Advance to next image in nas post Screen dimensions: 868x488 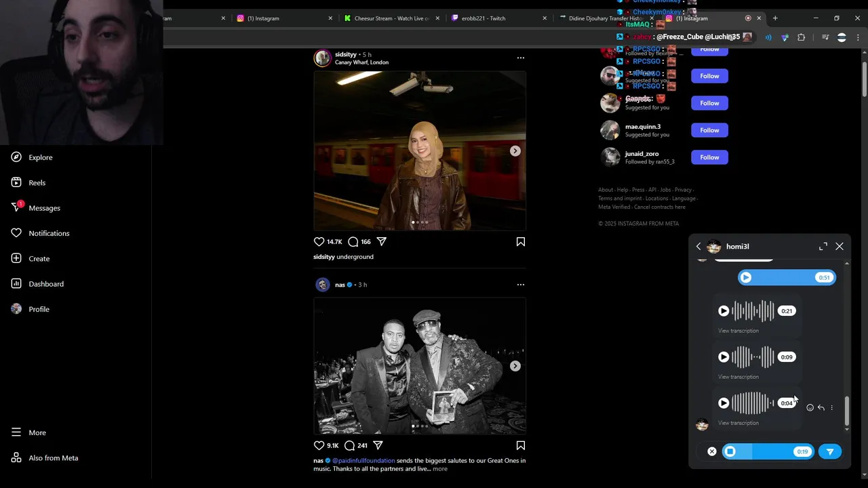pos(515,366)
